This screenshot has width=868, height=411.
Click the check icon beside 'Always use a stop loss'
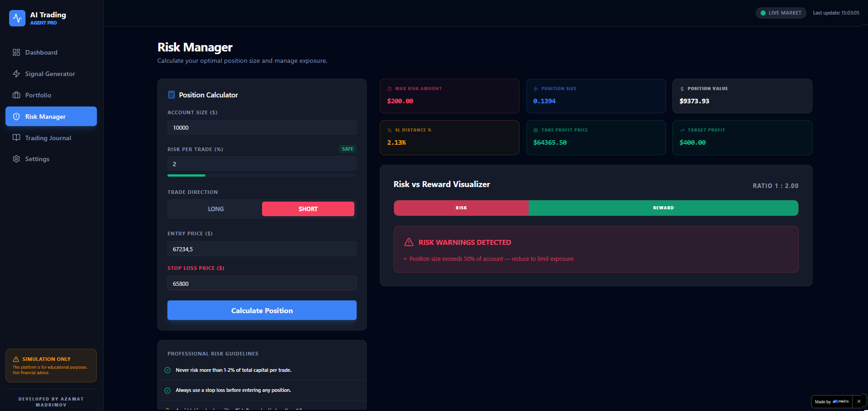pos(167,391)
